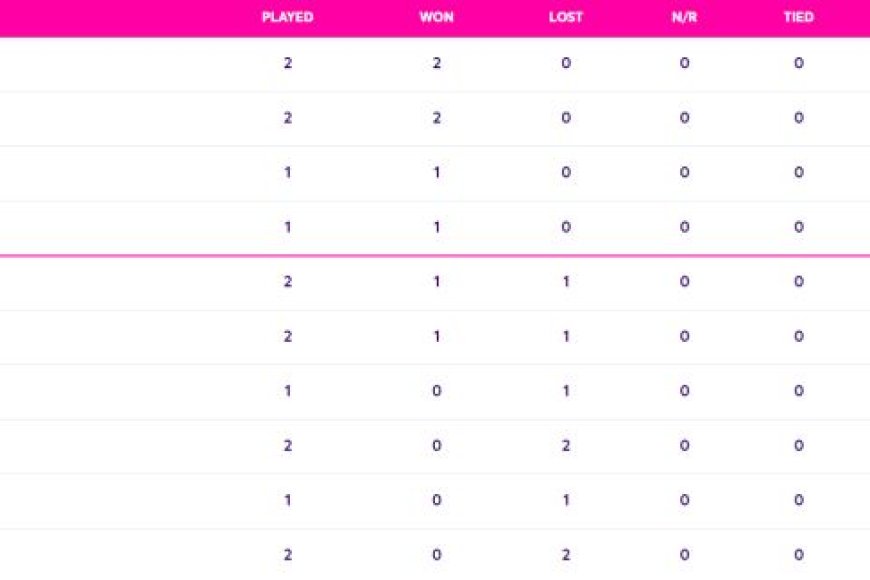The height and width of the screenshot is (580, 870).
Task: Click the Played value in the first row
Action: tap(288, 64)
